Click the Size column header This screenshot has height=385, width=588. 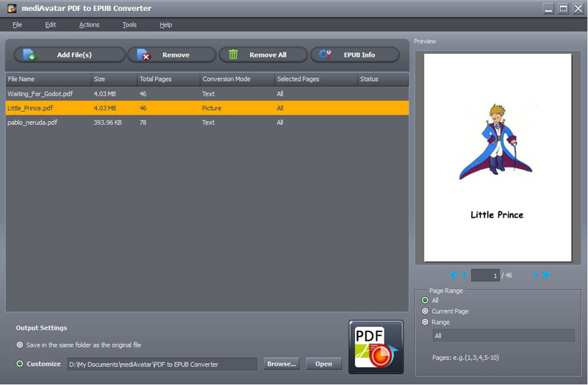coord(114,79)
